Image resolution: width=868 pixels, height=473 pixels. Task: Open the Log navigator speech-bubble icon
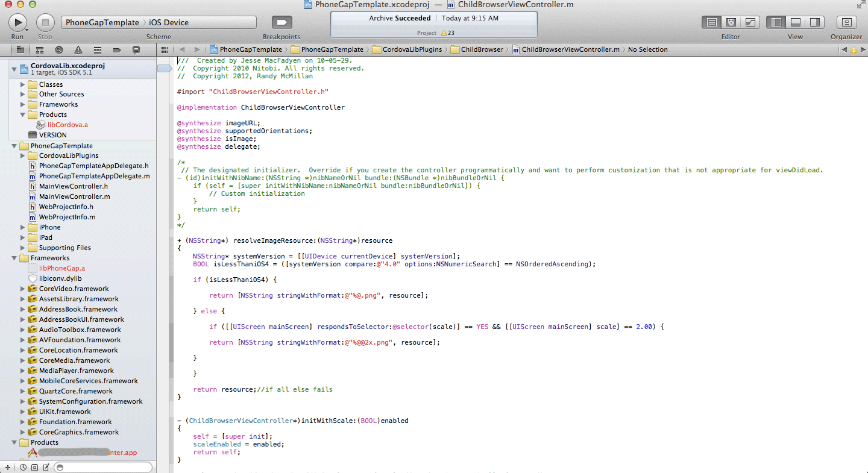click(x=136, y=50)
